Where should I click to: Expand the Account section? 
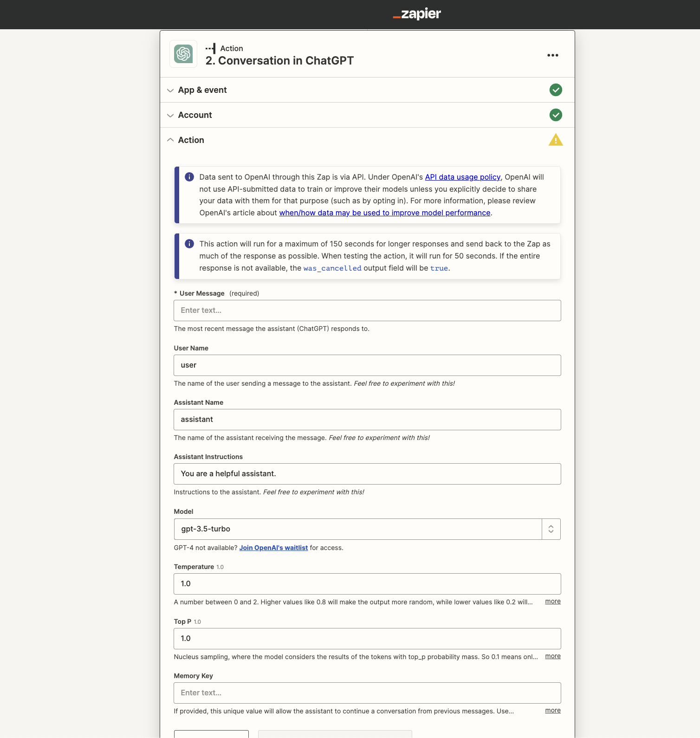[x=367, y=115]
